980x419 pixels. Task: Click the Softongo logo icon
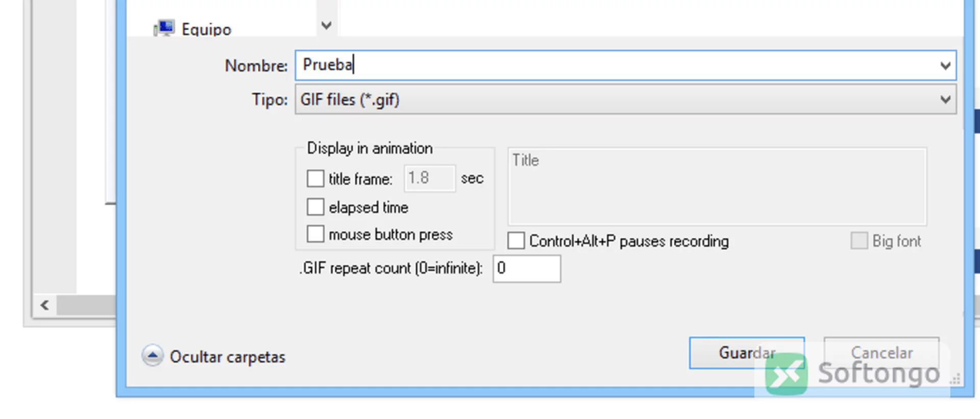pos(786,374)
